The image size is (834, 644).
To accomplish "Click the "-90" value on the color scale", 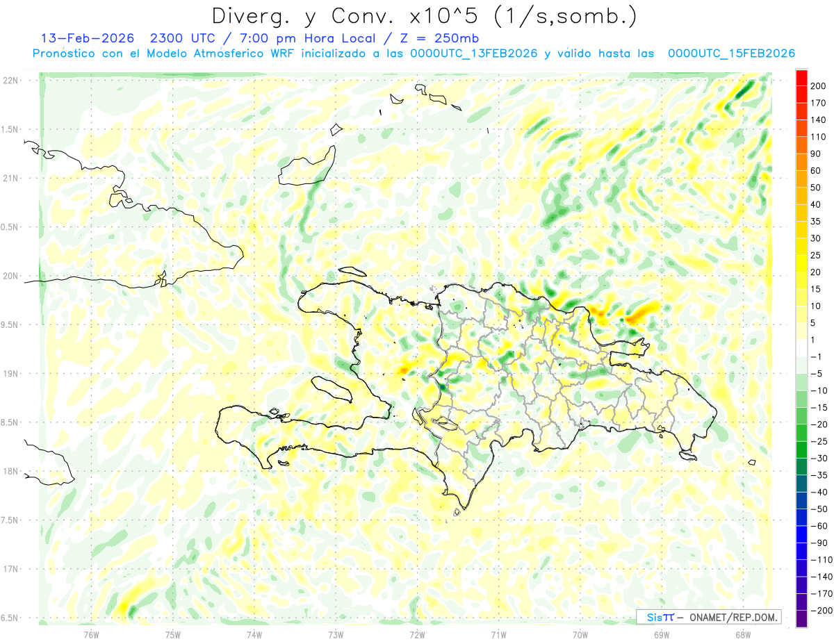I will [x=819, y=543].
